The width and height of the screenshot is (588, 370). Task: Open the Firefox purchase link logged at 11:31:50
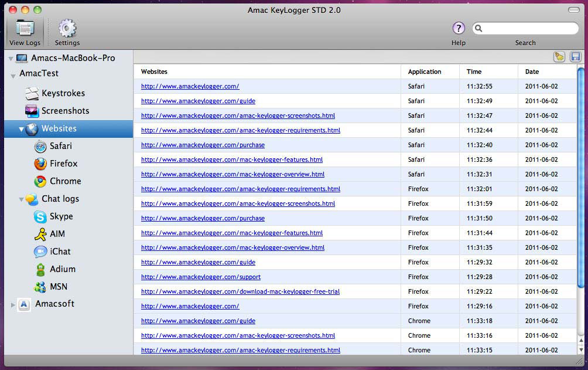pos(203,218)
